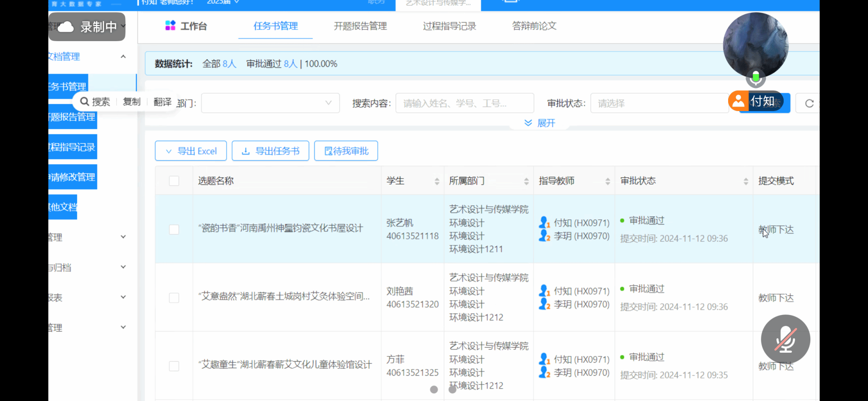Click sort arrows in 指导教师 column header
This screenshot has height=401, width=868.
pyautogui.click(x=607, y=181)
